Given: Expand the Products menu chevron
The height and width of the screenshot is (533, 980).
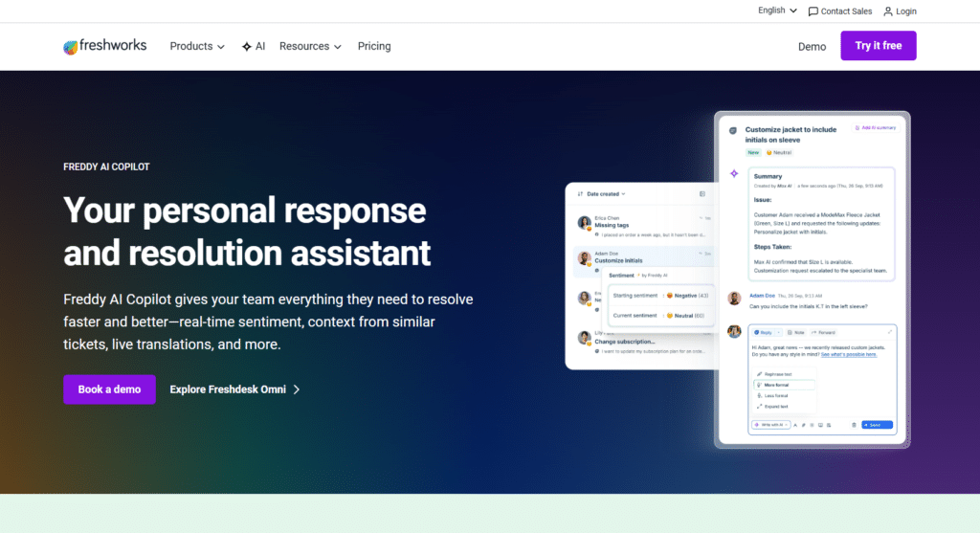Looking at the screenshot, I should point(221,47).
